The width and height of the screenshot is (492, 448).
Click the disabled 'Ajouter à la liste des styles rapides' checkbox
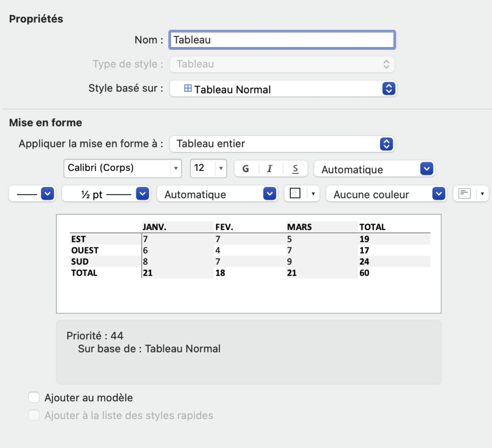click(34, 415)
